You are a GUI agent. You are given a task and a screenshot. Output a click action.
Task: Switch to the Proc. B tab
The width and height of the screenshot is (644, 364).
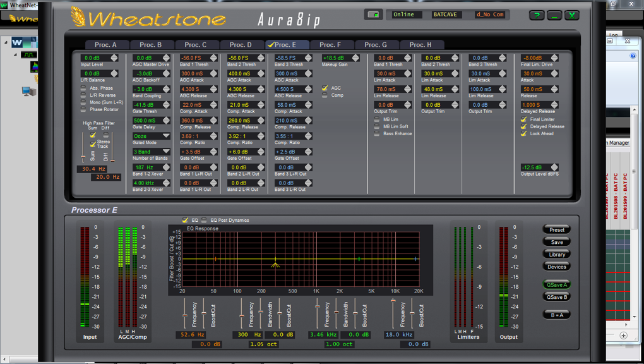[x=150, y=45]
